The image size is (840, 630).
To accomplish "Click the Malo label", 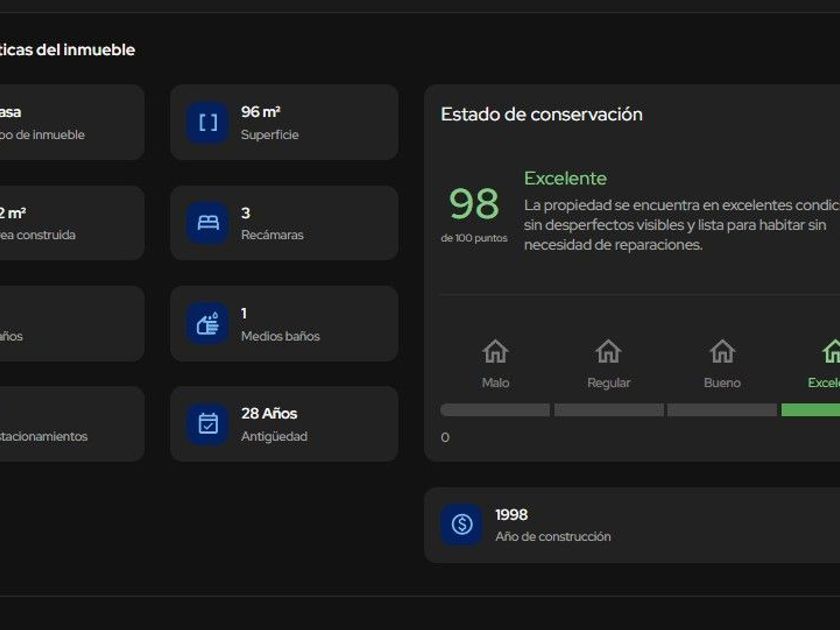I will 496,383.
